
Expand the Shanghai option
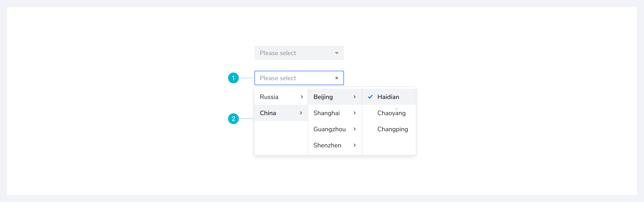[x=326, y=113]
